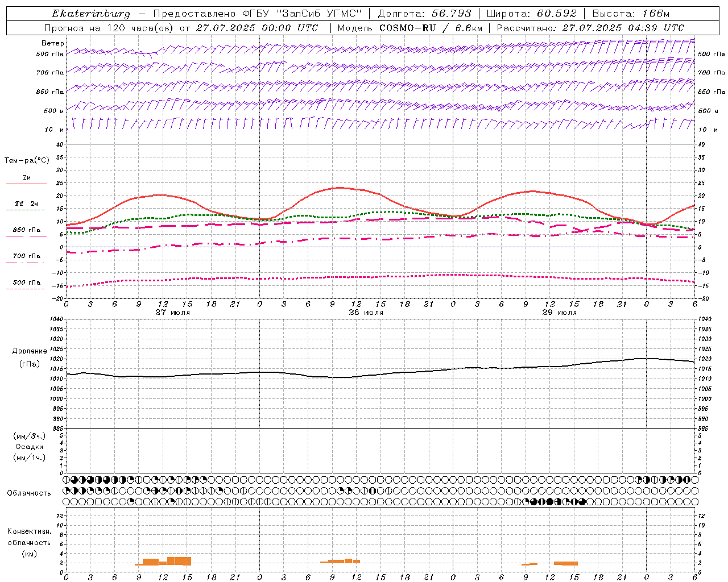Image resolution: width=728 pixels, height=582 pixels.
Task: Click the 28 июля date label
Action: click(366, 313)
